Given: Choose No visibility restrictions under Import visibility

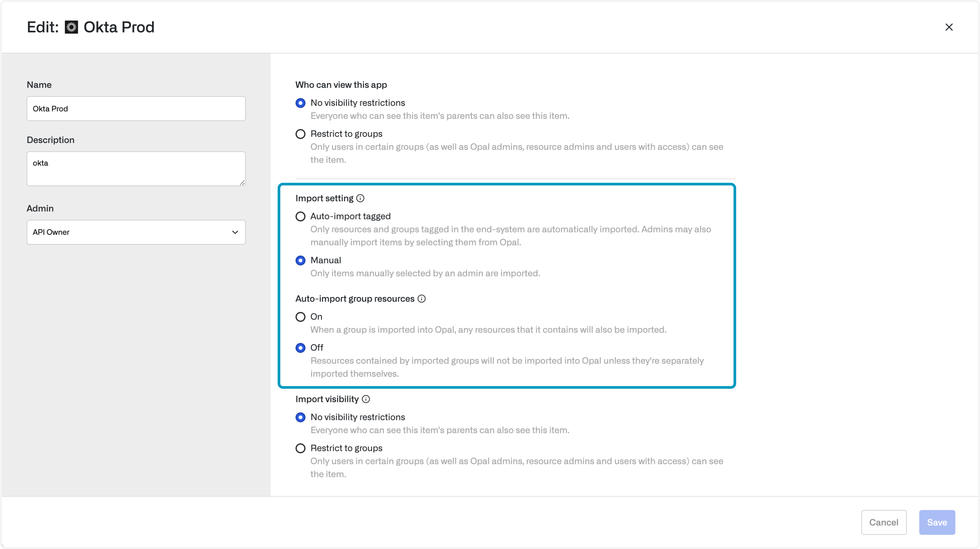Looking at the screenshot, I should (300, 417).
